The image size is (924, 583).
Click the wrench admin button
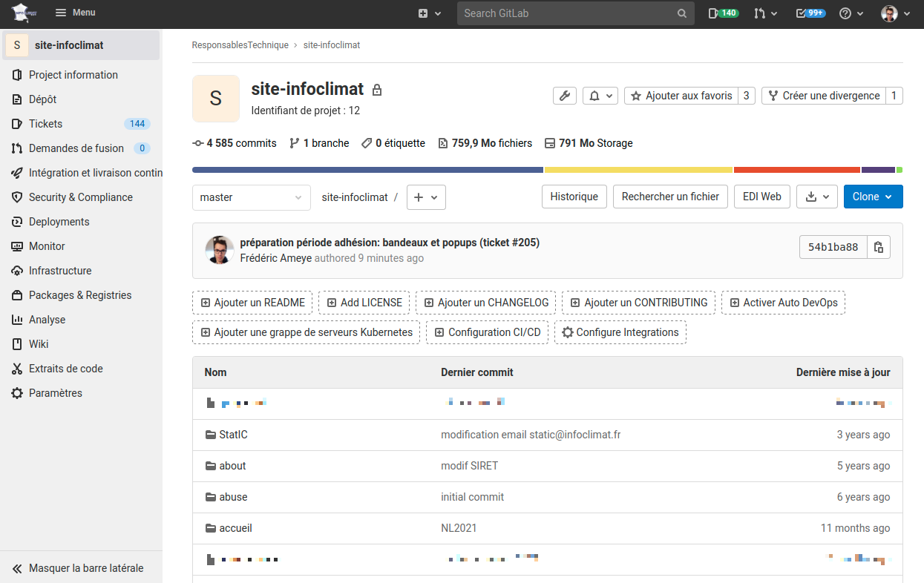pyautogui.click(x=565, y=96)
